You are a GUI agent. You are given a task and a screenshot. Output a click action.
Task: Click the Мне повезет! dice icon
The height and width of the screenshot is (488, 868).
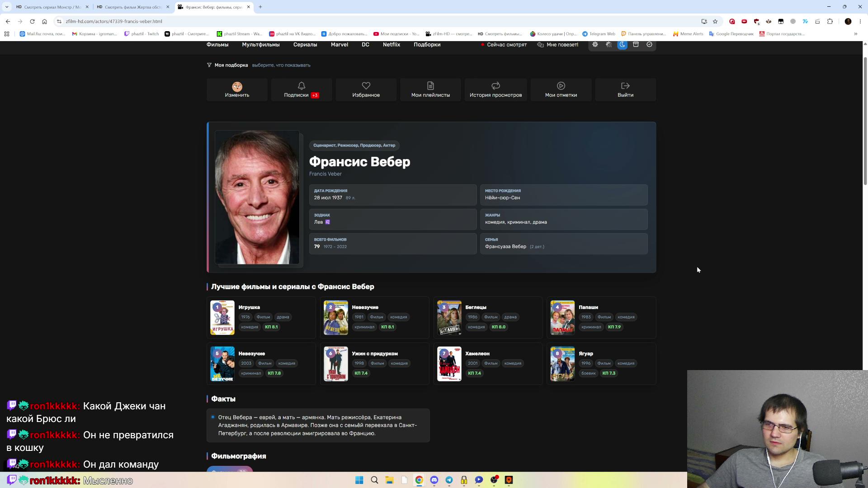coord(540,45)
